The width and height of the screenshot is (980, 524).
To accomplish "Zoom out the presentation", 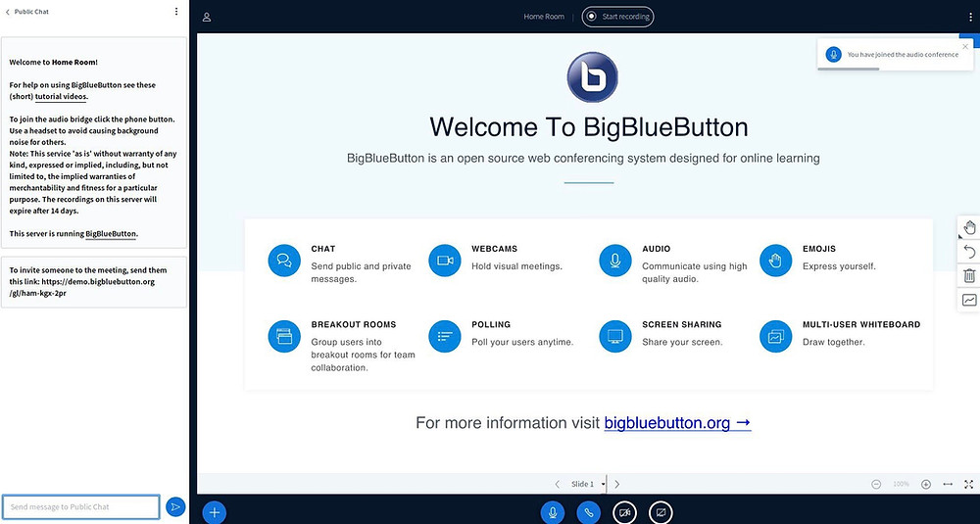I will pyautogui.click(x=876, y=484).
